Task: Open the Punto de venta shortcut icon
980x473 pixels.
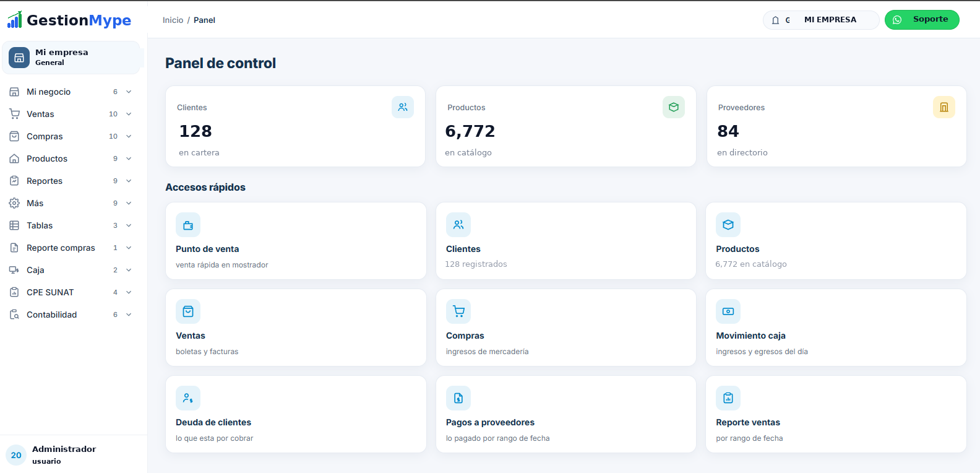Action: point(188,225)
